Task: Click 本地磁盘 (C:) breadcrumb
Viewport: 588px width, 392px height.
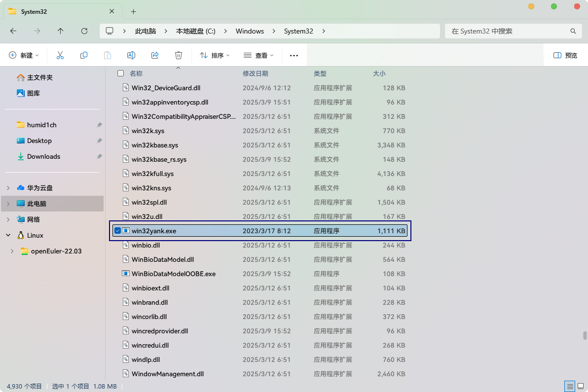Action: point(196,31)
